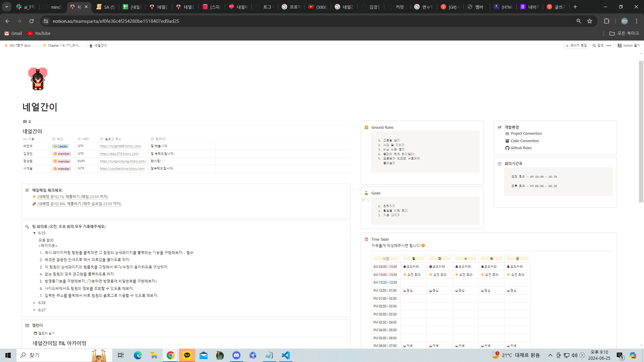This screenshot has width=644, height=362.
Task: Click the comment bubble icon beside Goals
Action: point(364,200)
